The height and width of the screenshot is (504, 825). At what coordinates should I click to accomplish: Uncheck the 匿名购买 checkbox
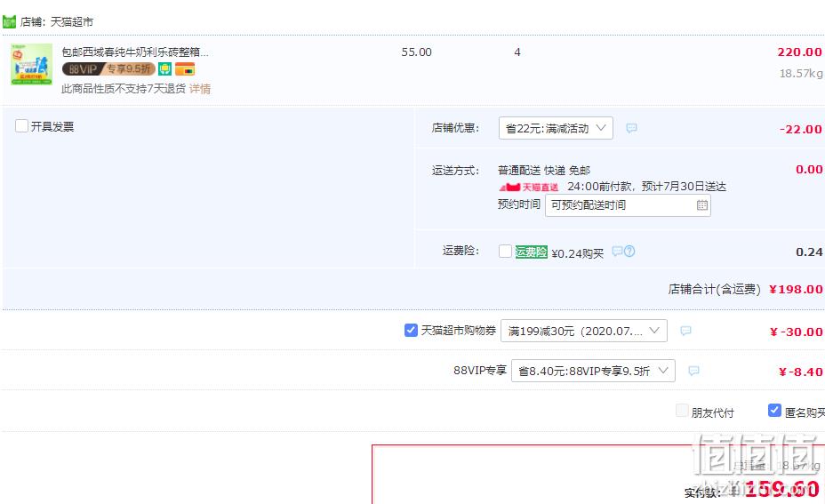pyautogui.click(x=774, y=411)
